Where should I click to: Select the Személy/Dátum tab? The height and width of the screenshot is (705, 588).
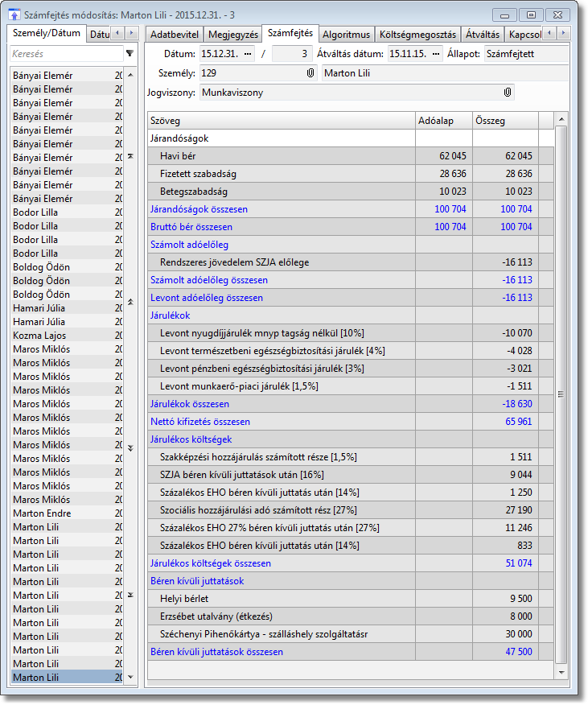tap(47, 33)
